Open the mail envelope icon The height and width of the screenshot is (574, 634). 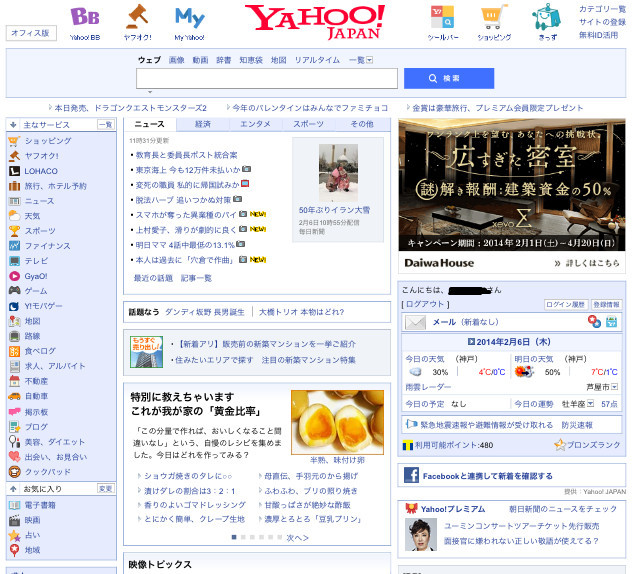tap(415, 322)
